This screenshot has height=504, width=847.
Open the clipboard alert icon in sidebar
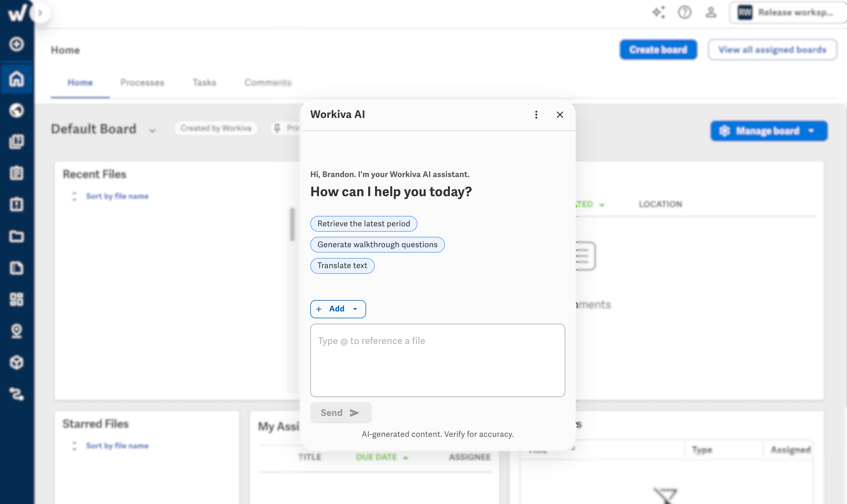tap(16, 205)
